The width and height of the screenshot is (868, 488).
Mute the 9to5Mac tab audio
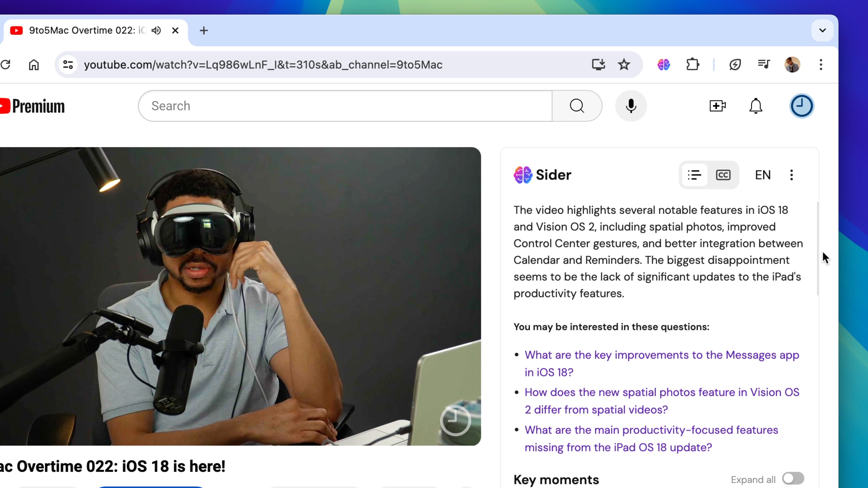point(156,30)
